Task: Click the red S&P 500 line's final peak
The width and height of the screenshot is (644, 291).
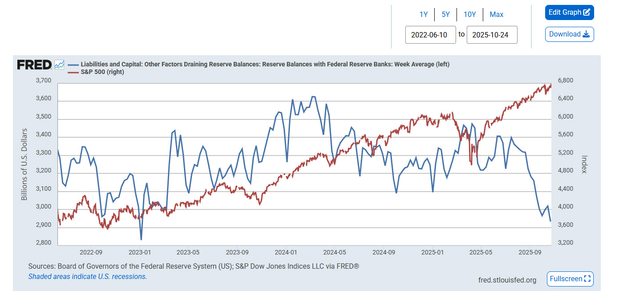Action: 550,84
